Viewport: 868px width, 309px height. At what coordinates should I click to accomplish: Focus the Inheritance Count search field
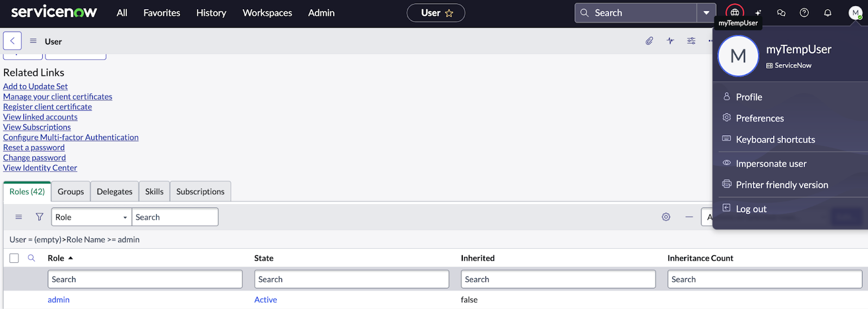point(765,279)
